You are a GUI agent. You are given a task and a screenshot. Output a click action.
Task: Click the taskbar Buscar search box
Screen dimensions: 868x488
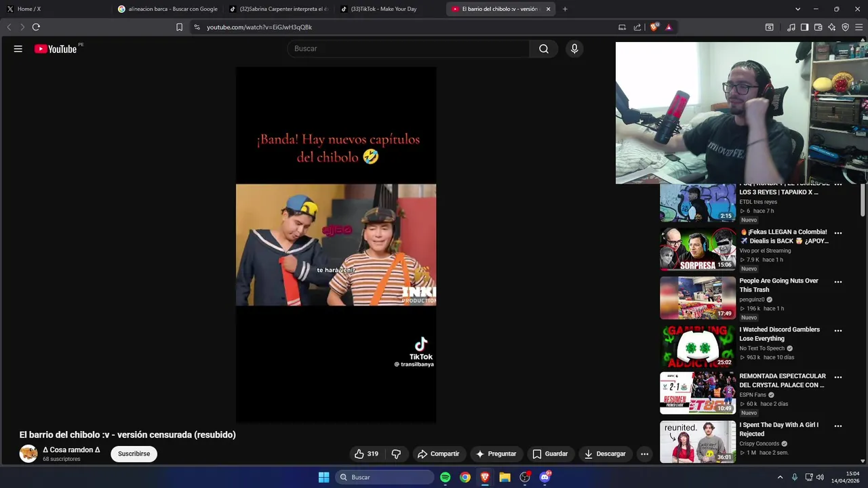[385, 477]
